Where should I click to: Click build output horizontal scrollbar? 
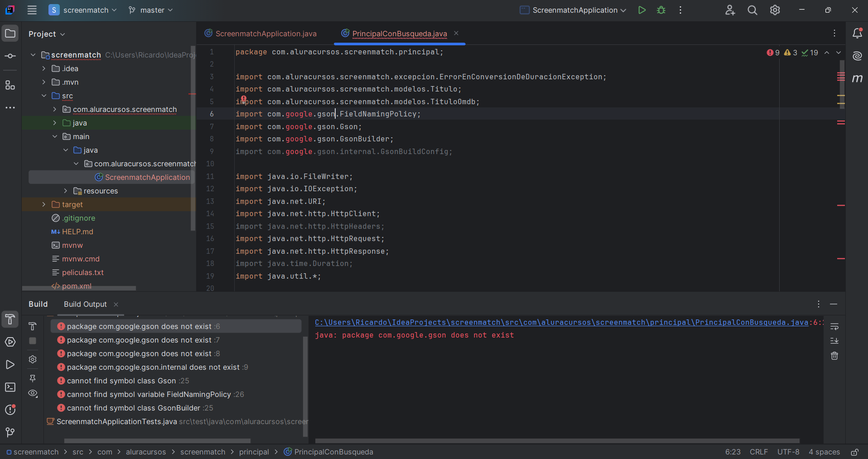coord(557,440)
